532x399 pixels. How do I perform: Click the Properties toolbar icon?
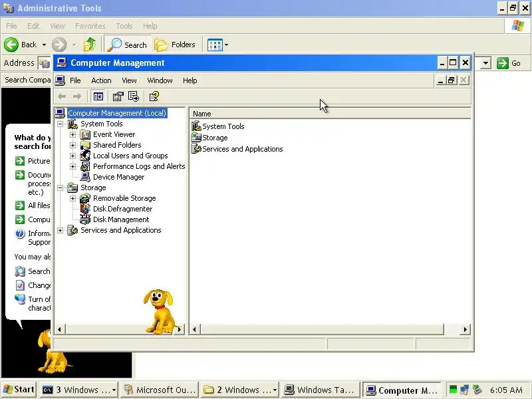tap(118, 96)
